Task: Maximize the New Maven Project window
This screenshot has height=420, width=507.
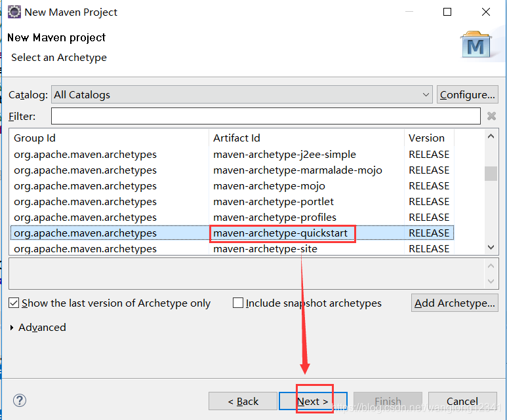Action: pos(447,12)
